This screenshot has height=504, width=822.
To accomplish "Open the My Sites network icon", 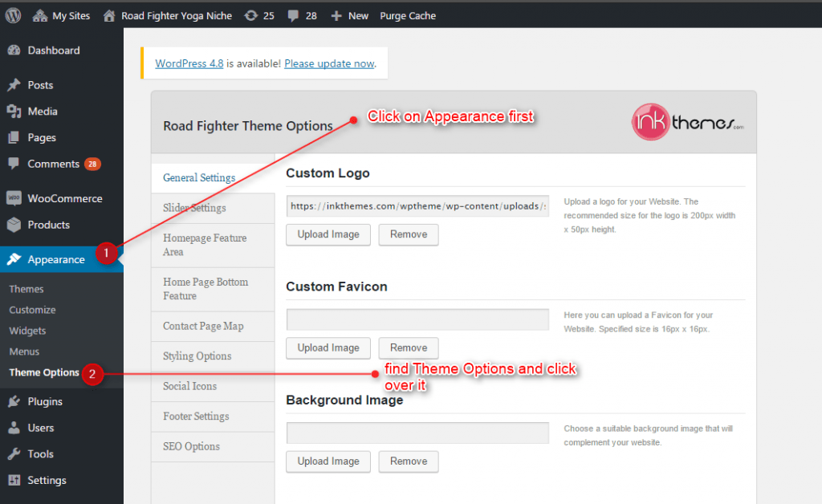I will coord(40,16).
